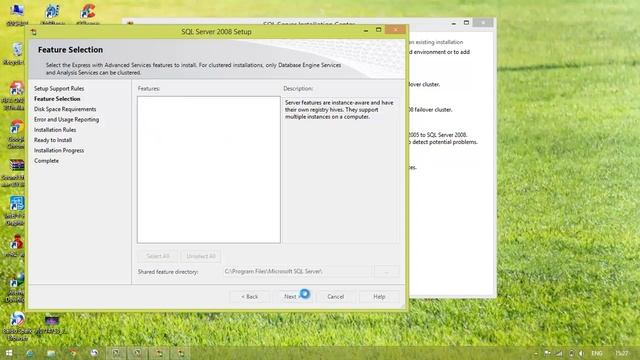Click the disabled Unselect All button

201,256
